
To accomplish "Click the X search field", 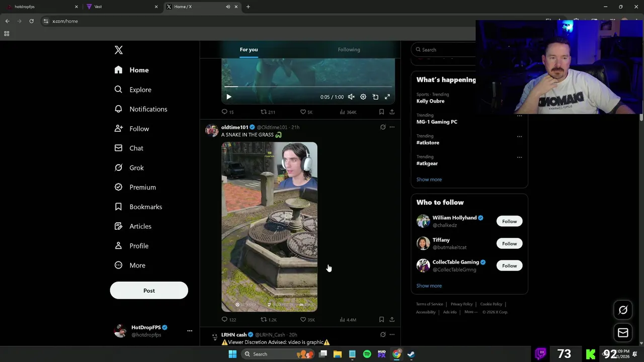I will coord(444,50).
